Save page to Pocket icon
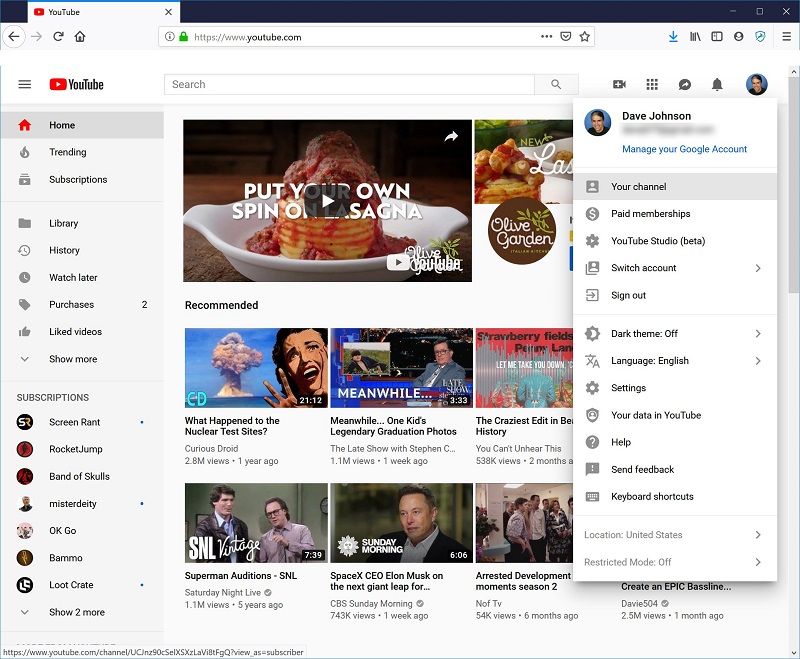The width and height of the screenshot is (800, 659). [x=566, y=36]
